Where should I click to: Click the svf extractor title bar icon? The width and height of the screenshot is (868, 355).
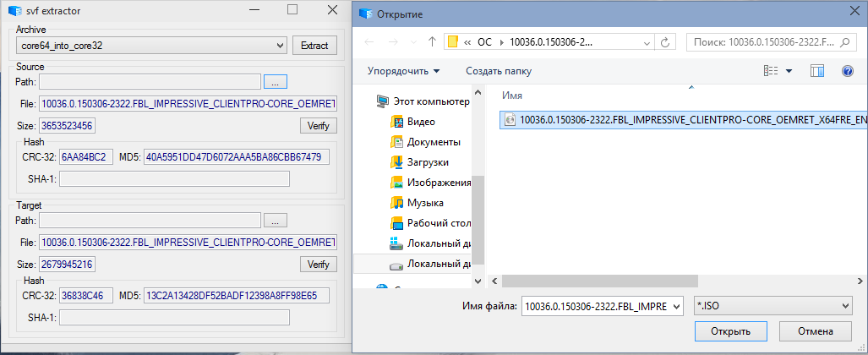click(x=15, y=10)
